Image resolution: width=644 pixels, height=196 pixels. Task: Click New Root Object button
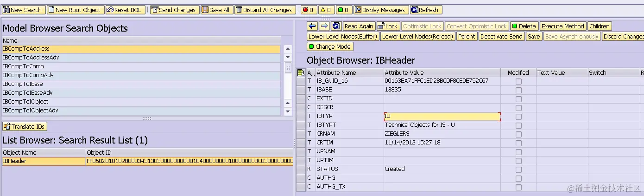coord(75,10)
